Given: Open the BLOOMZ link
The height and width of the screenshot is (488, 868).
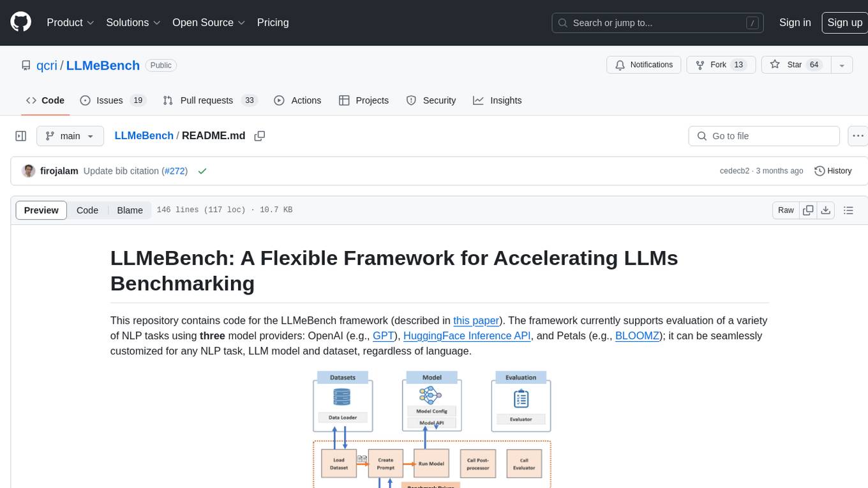Looking at the screenshot, I should tap(637, 336).
